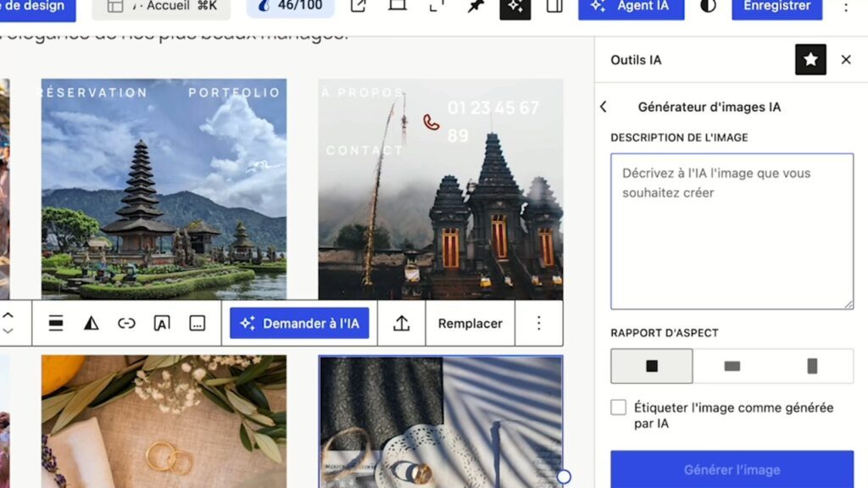Click the PORTFOLIO navigation text
The height and width of the screenshot is (488, 868).
pos(235,92)
